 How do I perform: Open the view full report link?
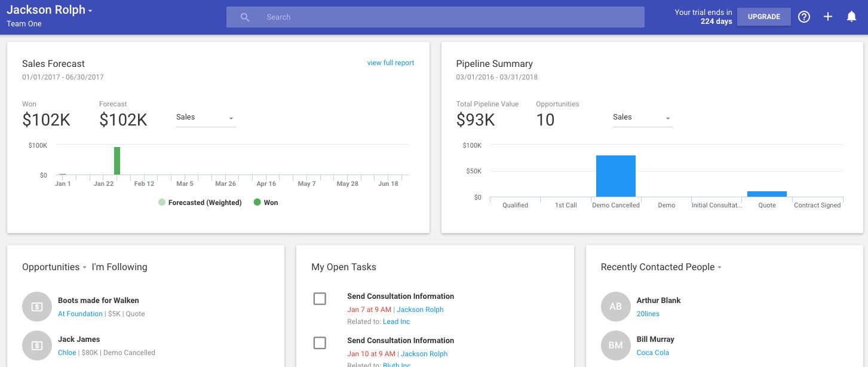point(390,63)
